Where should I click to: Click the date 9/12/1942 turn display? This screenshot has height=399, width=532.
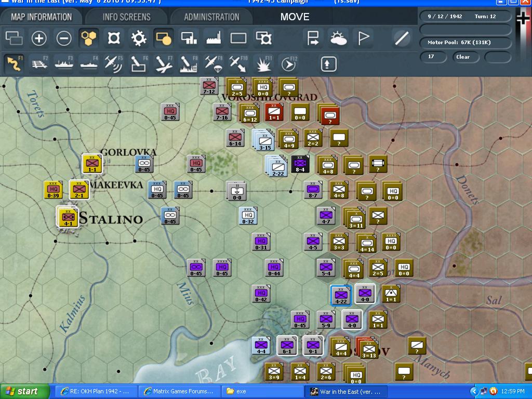point(465,16)
